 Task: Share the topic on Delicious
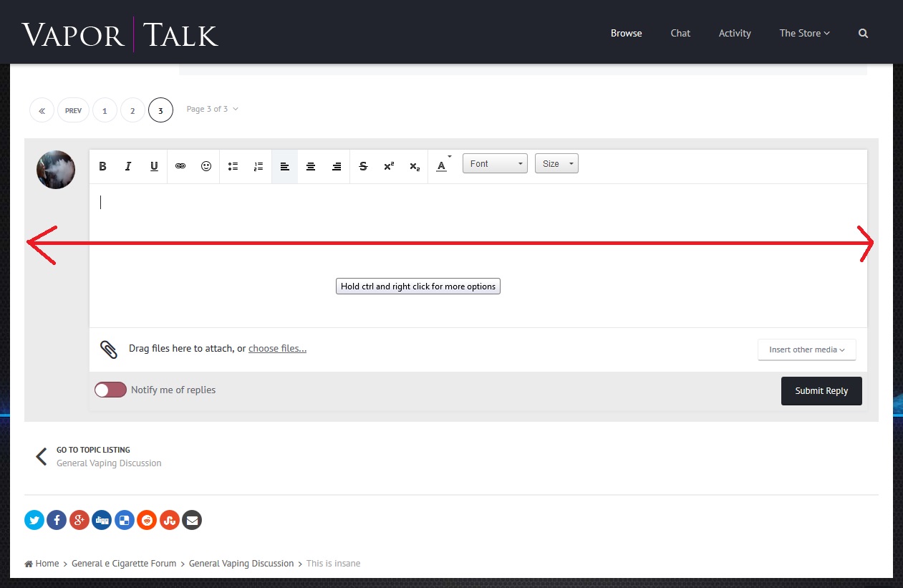pyautogui.click(x=125, y=520)
